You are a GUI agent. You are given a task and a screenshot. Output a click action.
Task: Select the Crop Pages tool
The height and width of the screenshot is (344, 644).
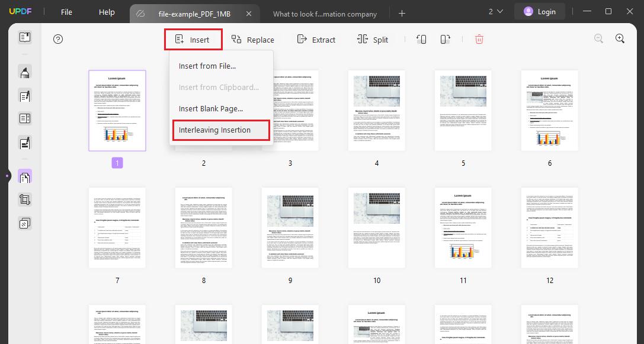[24, 200]
